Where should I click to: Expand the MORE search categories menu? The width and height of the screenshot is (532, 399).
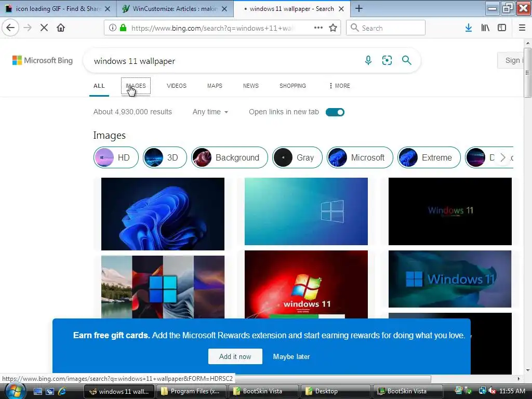tap(339, 86)
